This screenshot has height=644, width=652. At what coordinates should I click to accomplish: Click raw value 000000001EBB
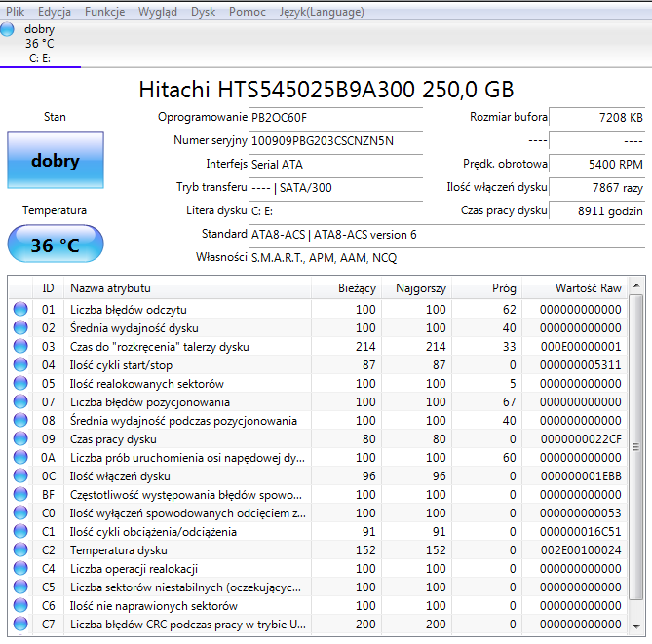(x=581, y=476)
